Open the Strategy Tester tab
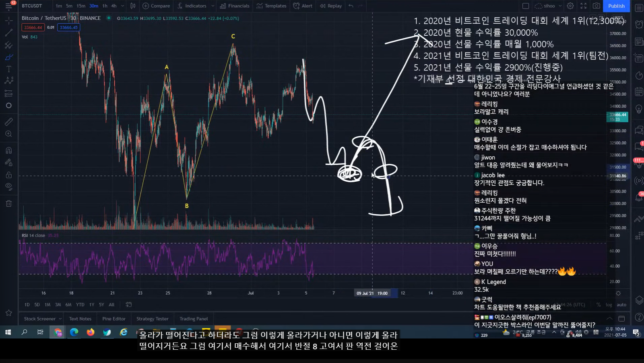The image size is (644, 363). click(x=152, y=319)
